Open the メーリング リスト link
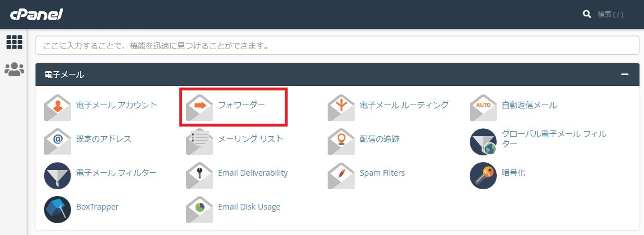The width and height of the screenshot is (644, 235). (x=250, y=139)
